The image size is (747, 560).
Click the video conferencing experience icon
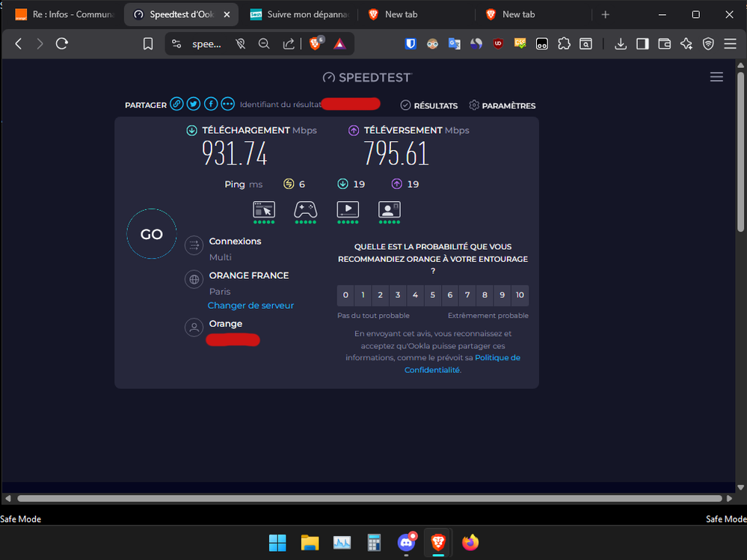click(389, 209)
